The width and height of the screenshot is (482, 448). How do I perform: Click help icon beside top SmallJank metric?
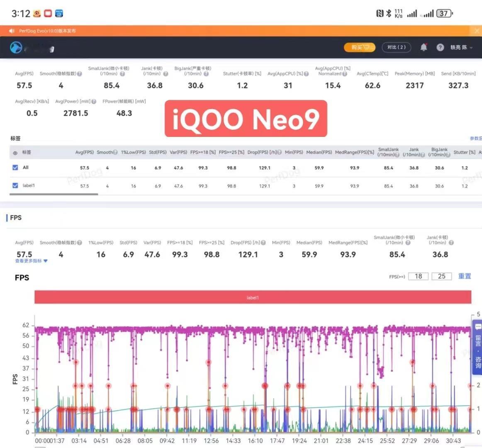pos(122,74)
